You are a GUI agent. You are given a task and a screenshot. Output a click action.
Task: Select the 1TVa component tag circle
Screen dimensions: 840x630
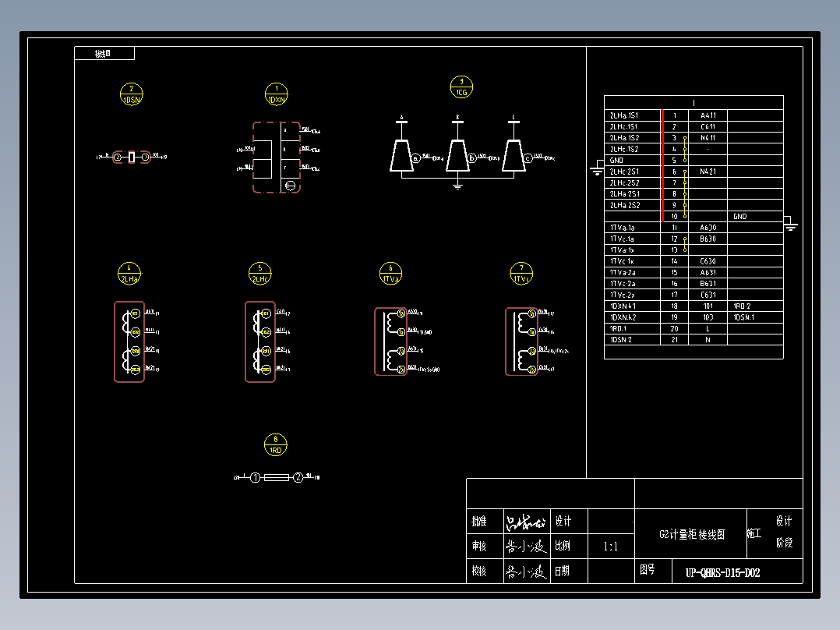coord(391,274)
